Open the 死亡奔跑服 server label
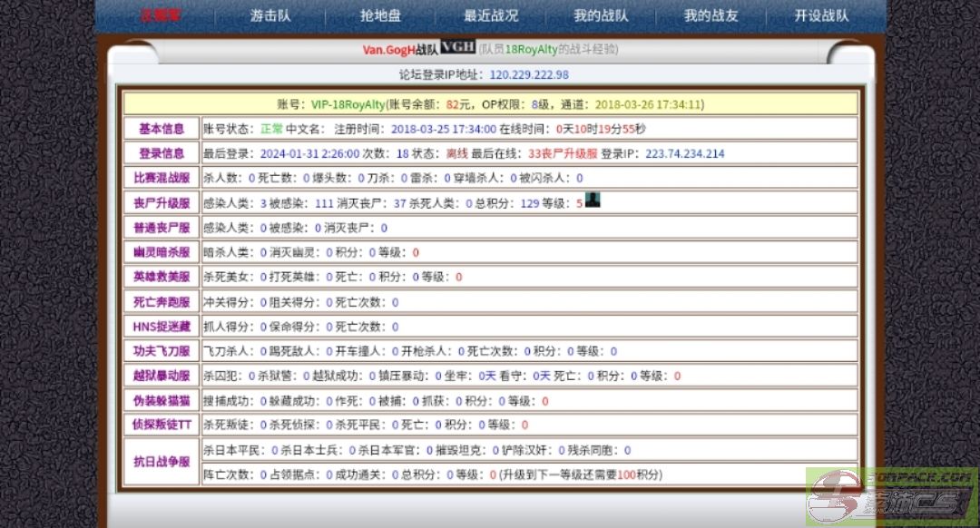 162,302
